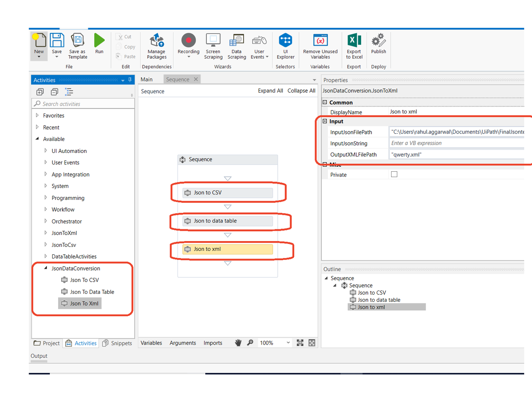Toggle auto-hide pin on Activities panel
This screenshot has width=532, height=399.
pyautogui.click(x=129, y=79)
